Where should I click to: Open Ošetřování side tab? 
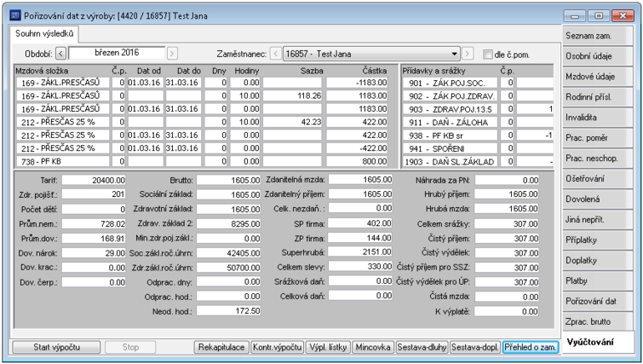[595, 179]
